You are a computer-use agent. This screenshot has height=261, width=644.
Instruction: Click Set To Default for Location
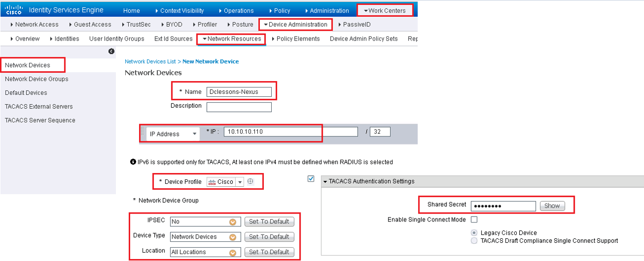(x=269, y=252)
